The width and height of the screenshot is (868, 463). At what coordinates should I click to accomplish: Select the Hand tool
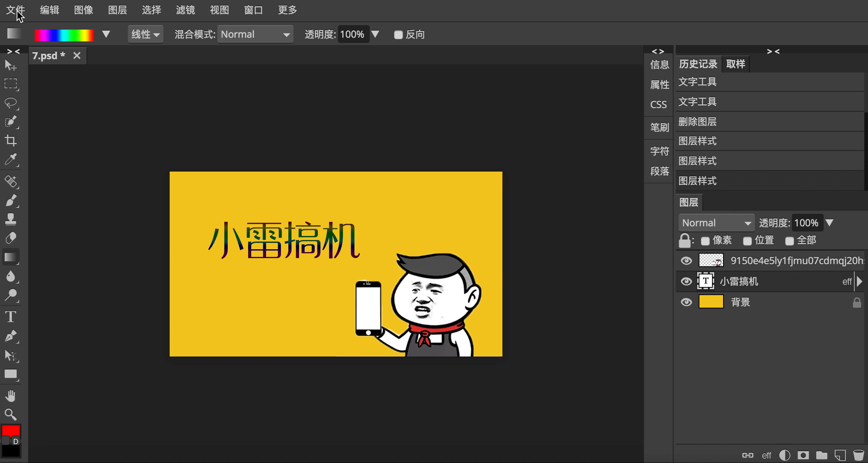point(10,396)
